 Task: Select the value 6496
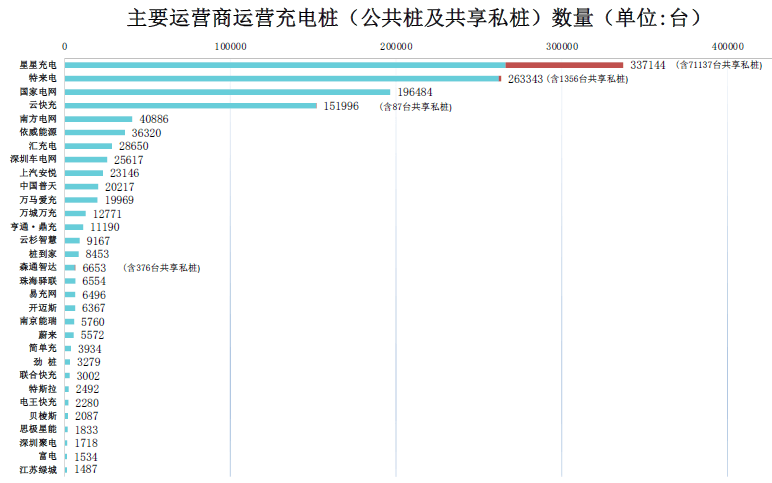coord(94,295)
